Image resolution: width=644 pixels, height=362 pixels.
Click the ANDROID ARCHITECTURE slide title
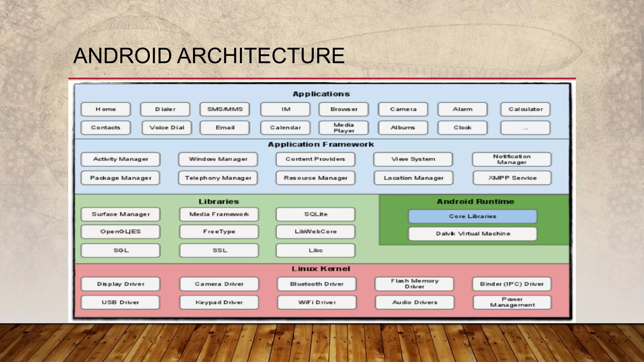[209, 56]
